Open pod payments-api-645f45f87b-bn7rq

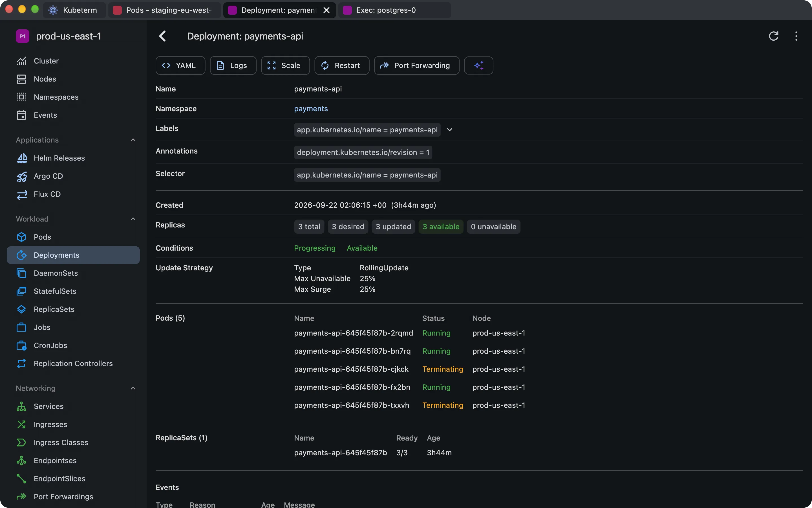click(352, 351)
